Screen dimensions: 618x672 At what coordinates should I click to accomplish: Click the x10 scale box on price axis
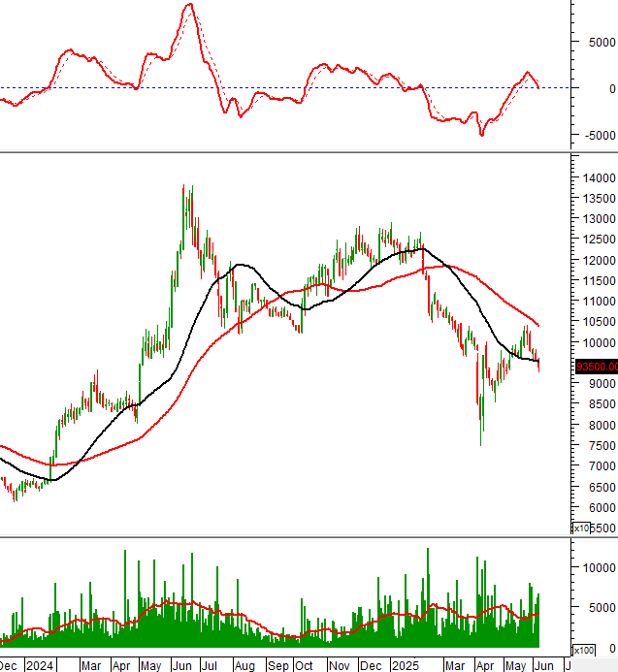[581, 528]
